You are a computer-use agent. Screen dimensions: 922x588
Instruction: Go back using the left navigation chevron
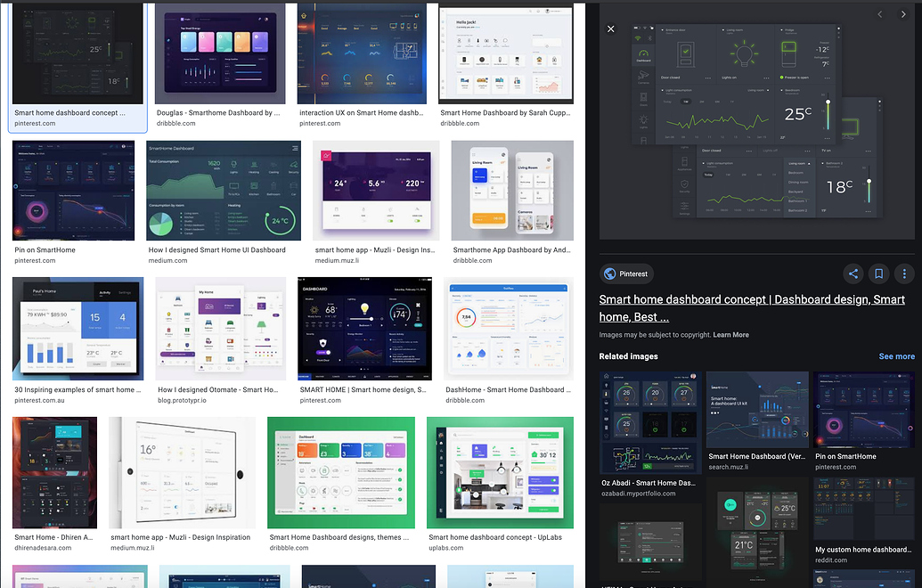(x=879, y=14)
